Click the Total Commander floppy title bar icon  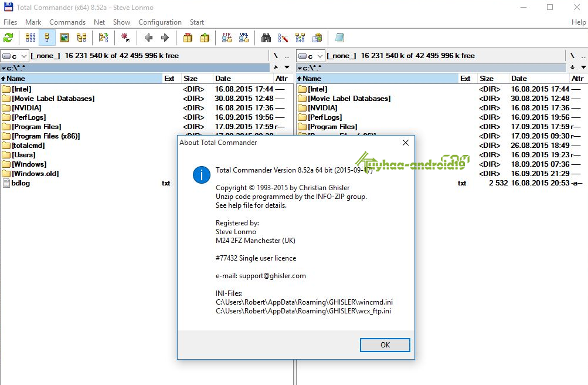click(x=8, y=7)
